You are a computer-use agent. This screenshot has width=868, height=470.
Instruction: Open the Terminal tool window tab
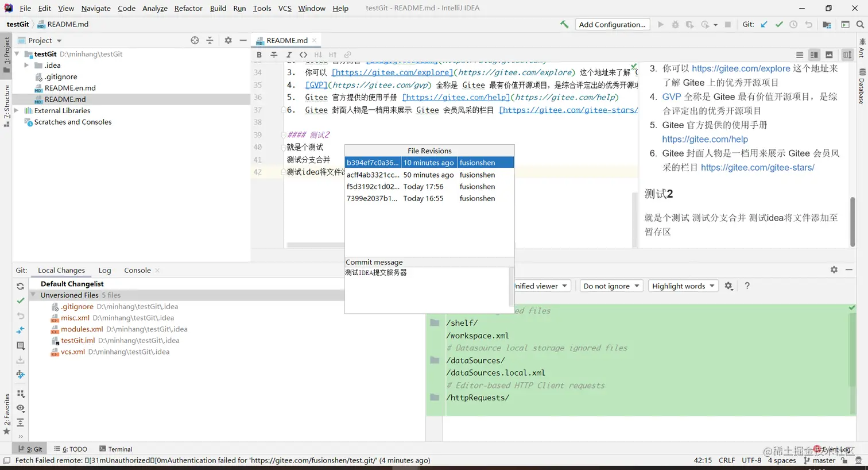115,449
